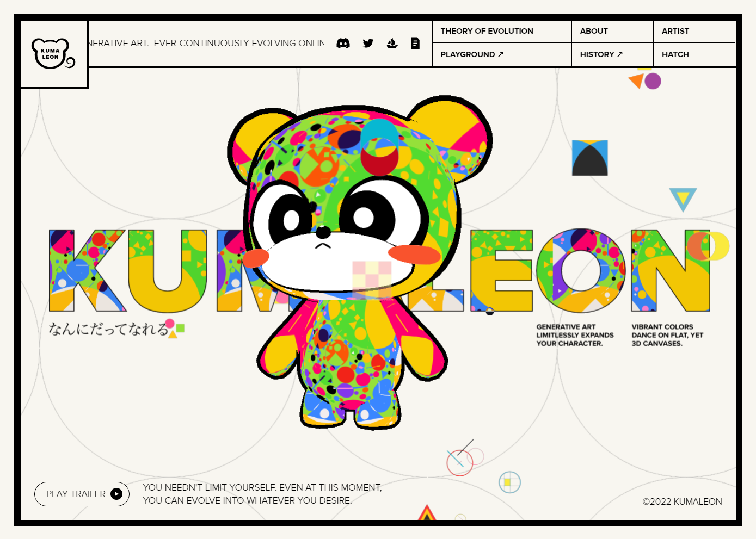Go to the About section
This screenshot has height=539, width=756.
coord(594,31)
